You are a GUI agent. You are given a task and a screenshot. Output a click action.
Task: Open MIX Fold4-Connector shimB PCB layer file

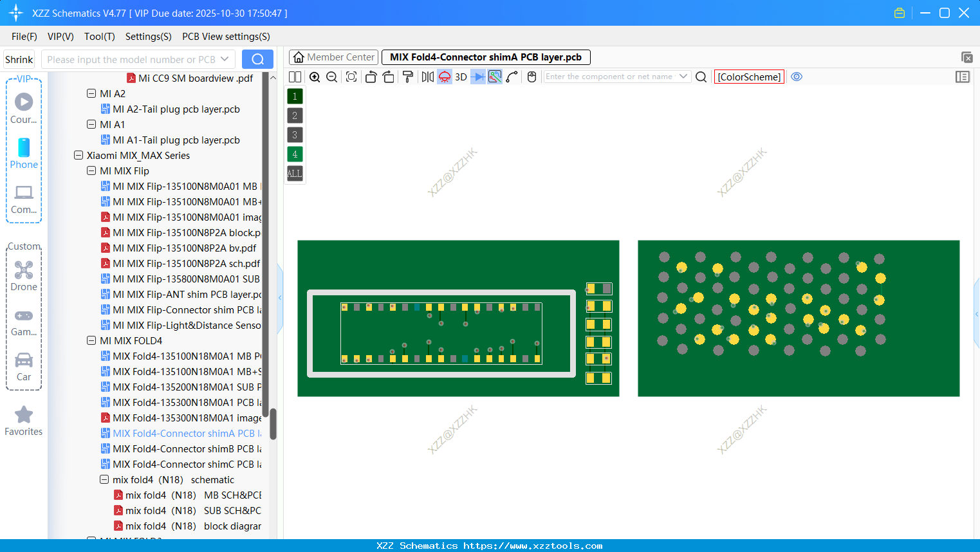pyautogui.click(x=181, y=448)
